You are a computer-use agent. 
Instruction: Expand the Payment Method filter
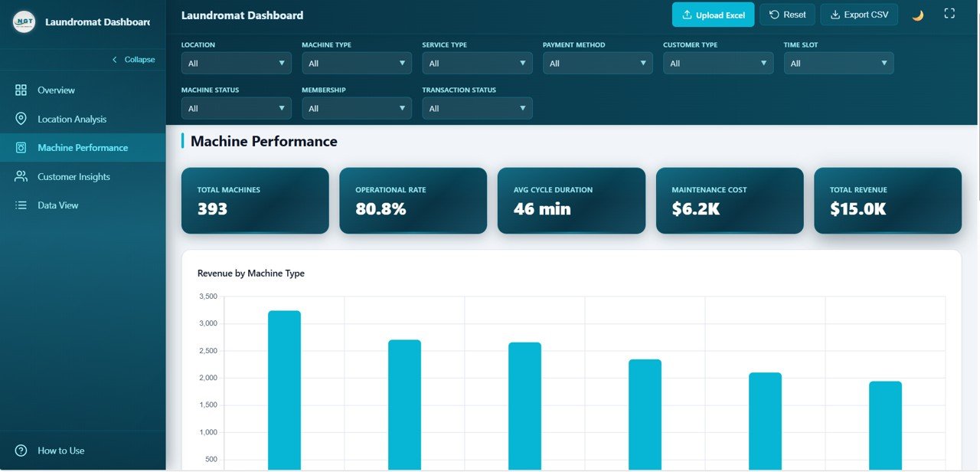(597, 63)
